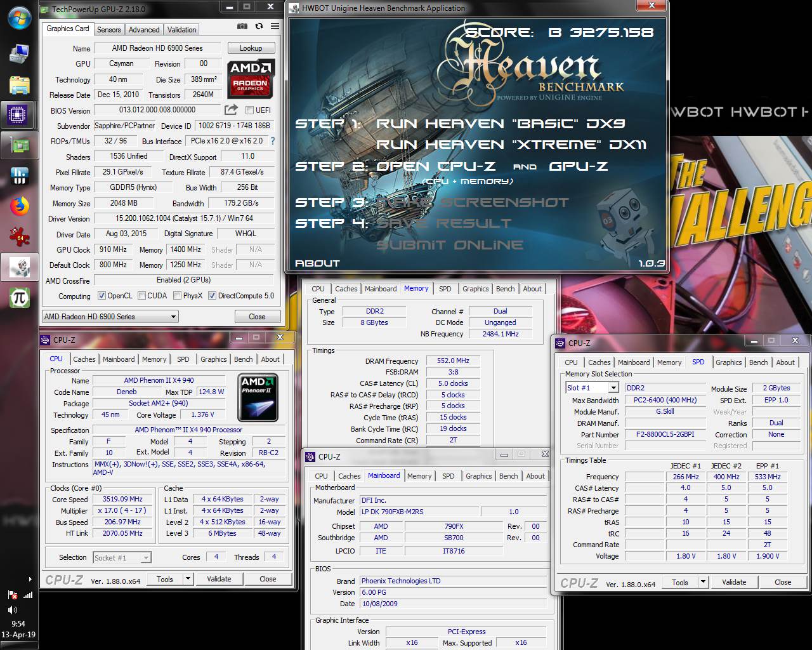Launch Firefox from the taskbar
Screen dimensions: 812x650
(x=20, y=206)
